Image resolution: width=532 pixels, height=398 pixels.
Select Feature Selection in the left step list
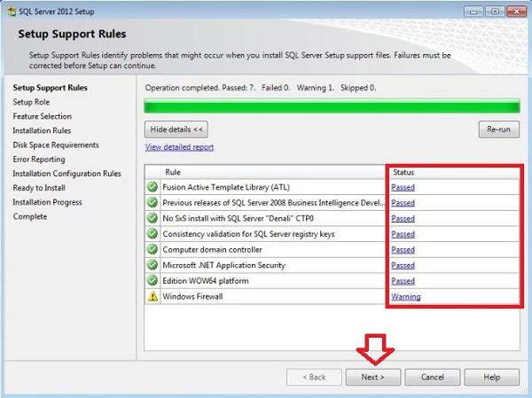pyautogui.click(x=42, y=116)
